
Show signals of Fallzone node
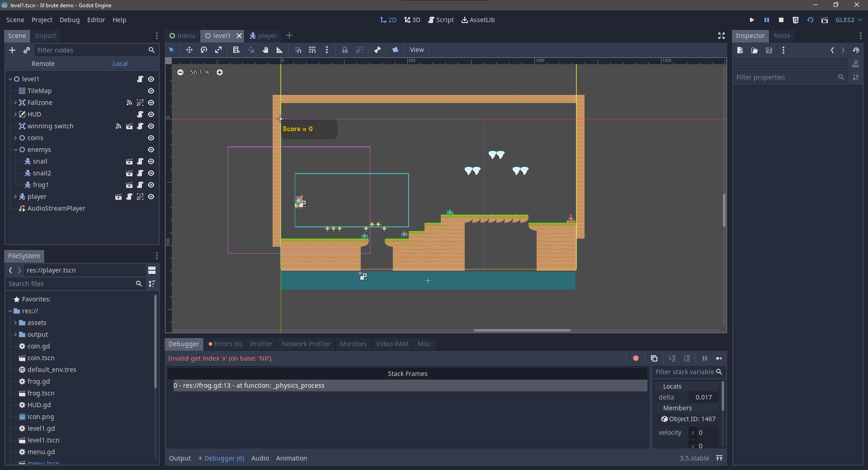[129, 103]
